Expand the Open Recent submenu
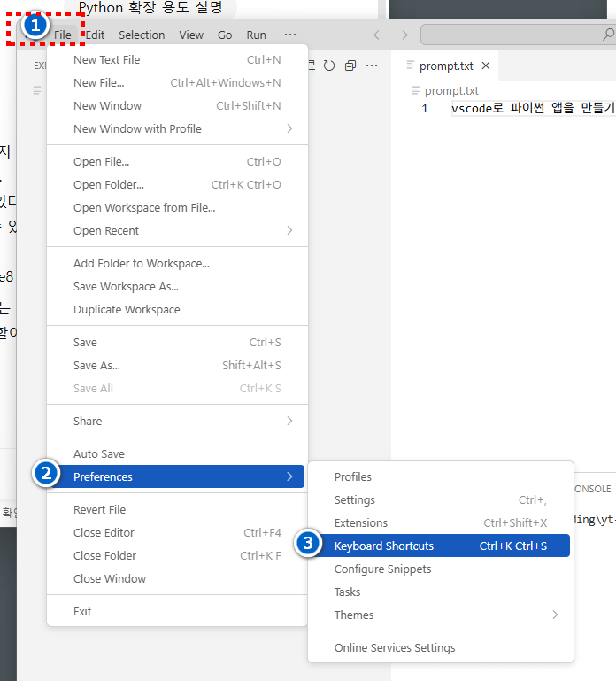 point(106,230)
